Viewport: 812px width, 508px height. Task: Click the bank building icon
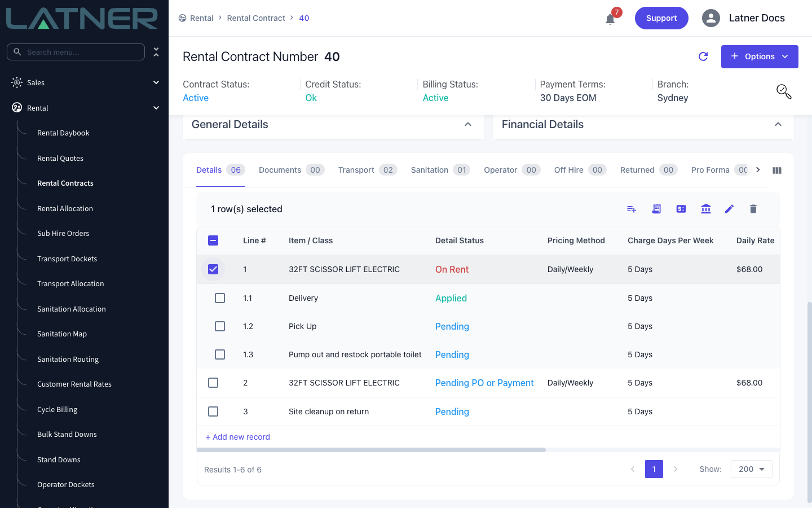click(x=705, y=209)
